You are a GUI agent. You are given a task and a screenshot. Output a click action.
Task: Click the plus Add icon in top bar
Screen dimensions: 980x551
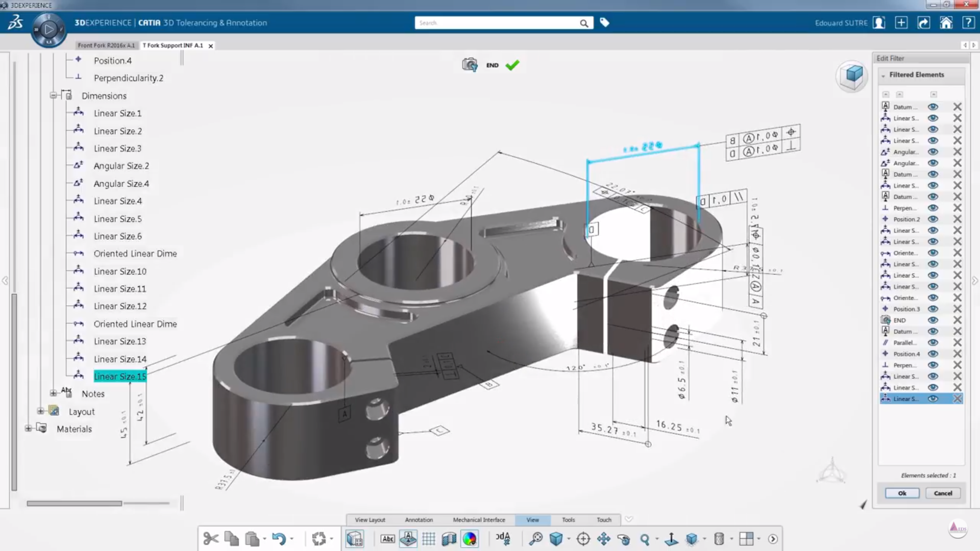click(x=901, y=22)
